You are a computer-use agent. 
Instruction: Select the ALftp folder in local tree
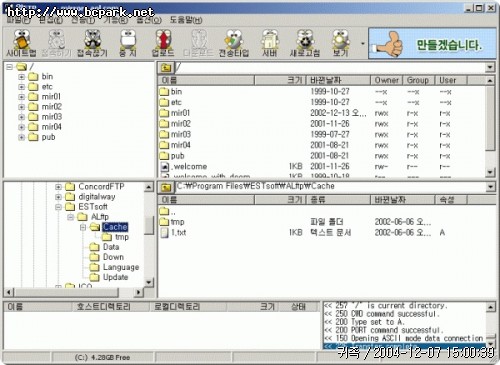click(x=93, y=217)
